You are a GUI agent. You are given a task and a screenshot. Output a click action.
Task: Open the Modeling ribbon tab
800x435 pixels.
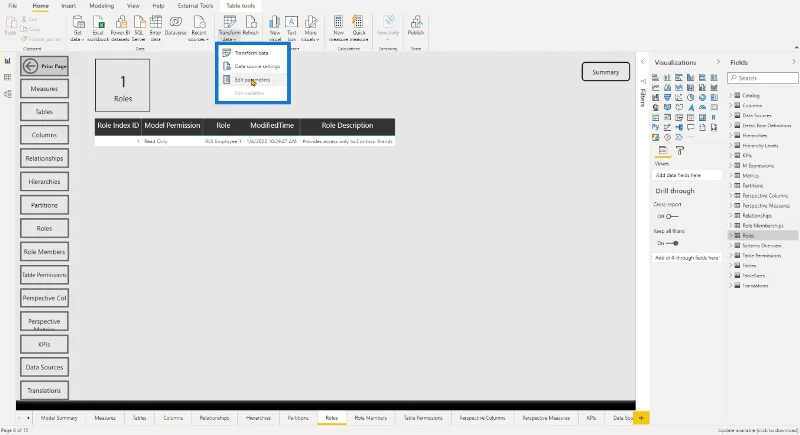tap(102, 6)
